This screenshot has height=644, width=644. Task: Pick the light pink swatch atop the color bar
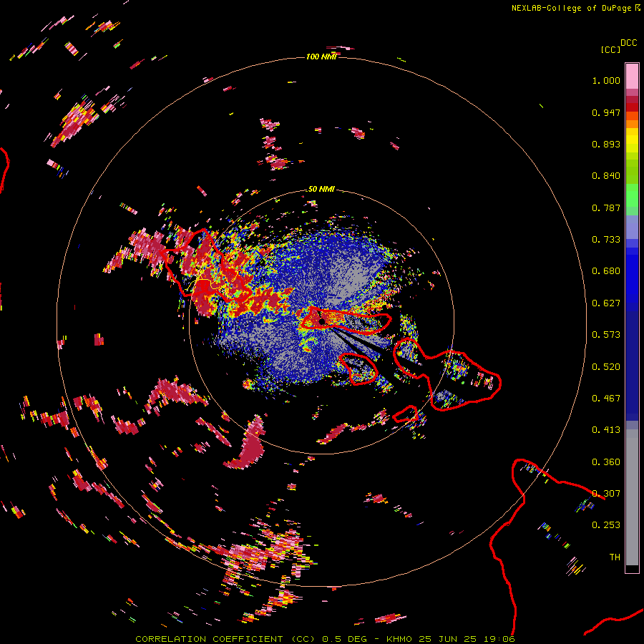(x=632, y=76)
